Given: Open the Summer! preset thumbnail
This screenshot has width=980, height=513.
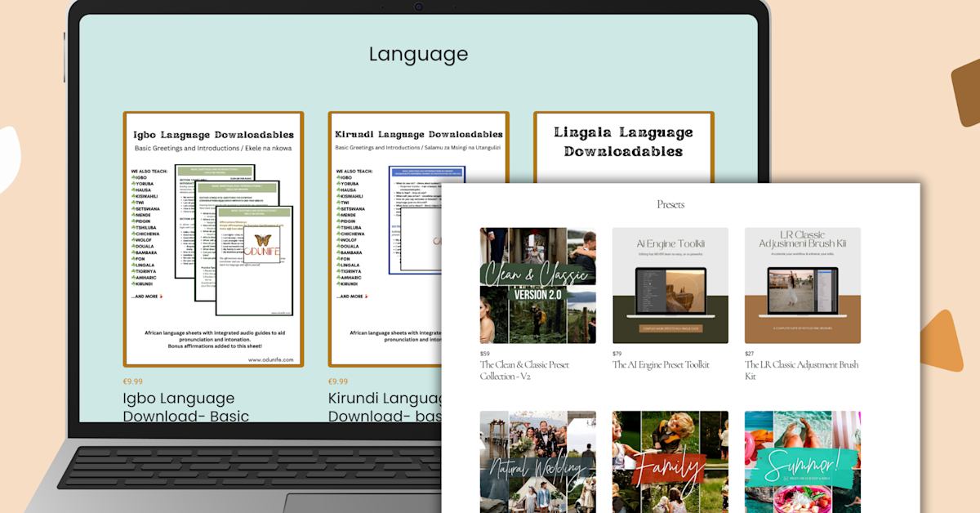Looking at the screenshot, I should tap(803, 462).
